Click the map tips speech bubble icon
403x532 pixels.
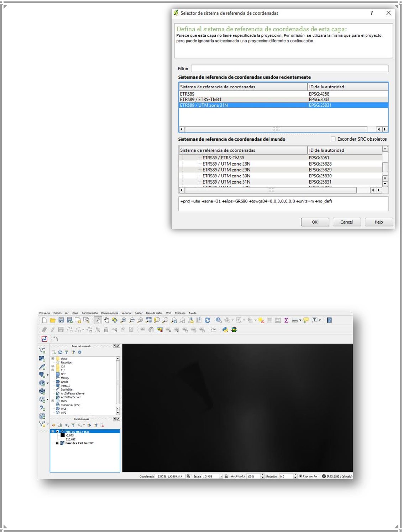(x=306, y=320)
